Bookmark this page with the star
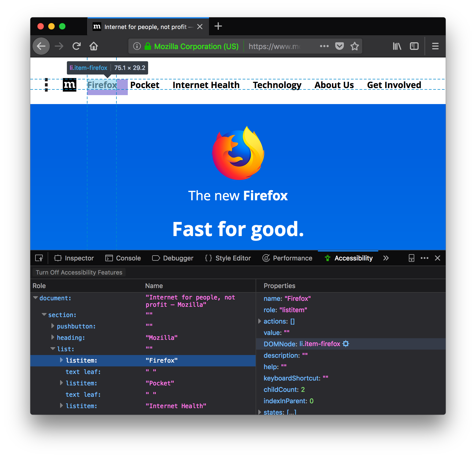The width and height of the screenshot is (476, 458). (x=355, y=46)
